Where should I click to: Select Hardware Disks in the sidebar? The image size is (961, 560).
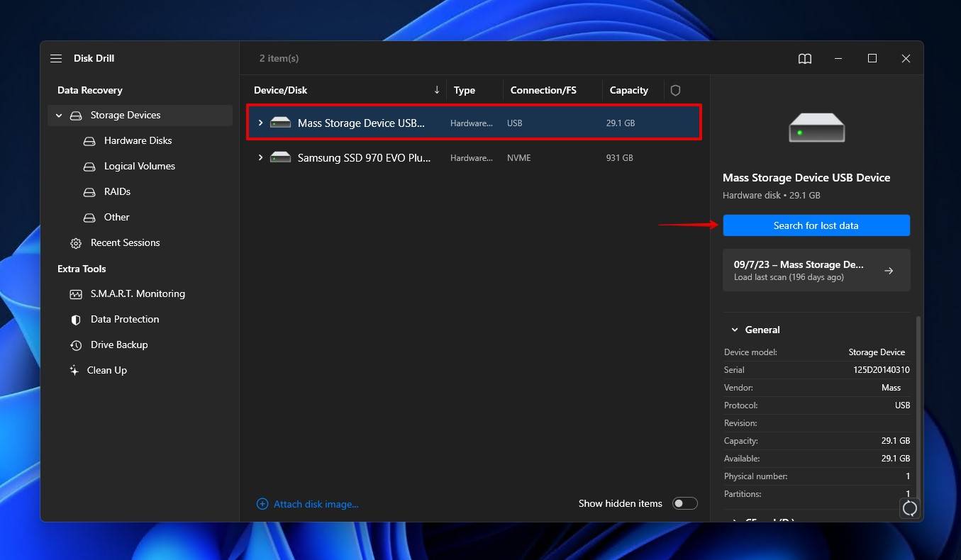[138, 140]
